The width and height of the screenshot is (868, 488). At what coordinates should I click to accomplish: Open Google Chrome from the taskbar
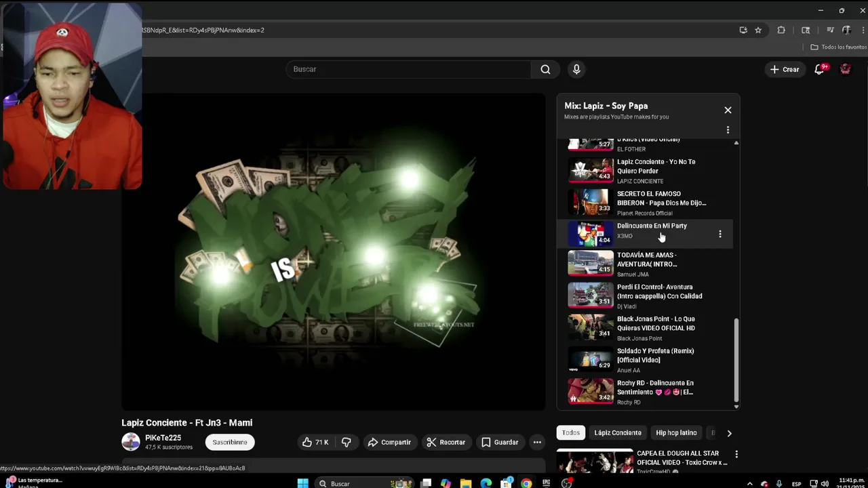click(526, 483)
